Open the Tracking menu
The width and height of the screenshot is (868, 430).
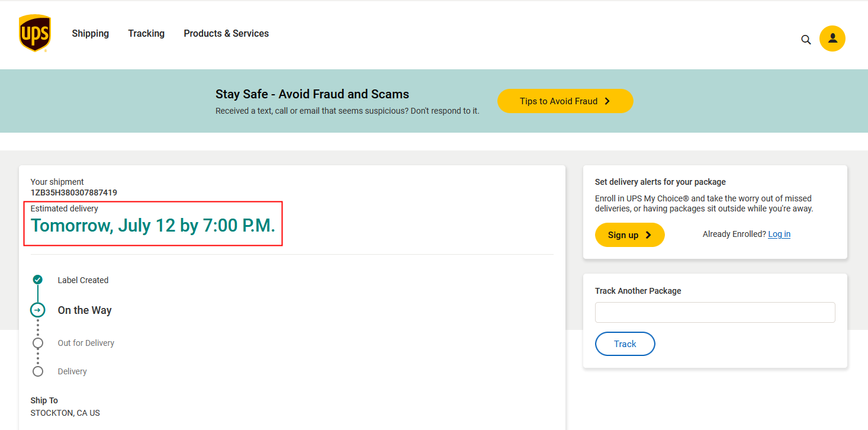pyautogui.click(x=146, y=34)
